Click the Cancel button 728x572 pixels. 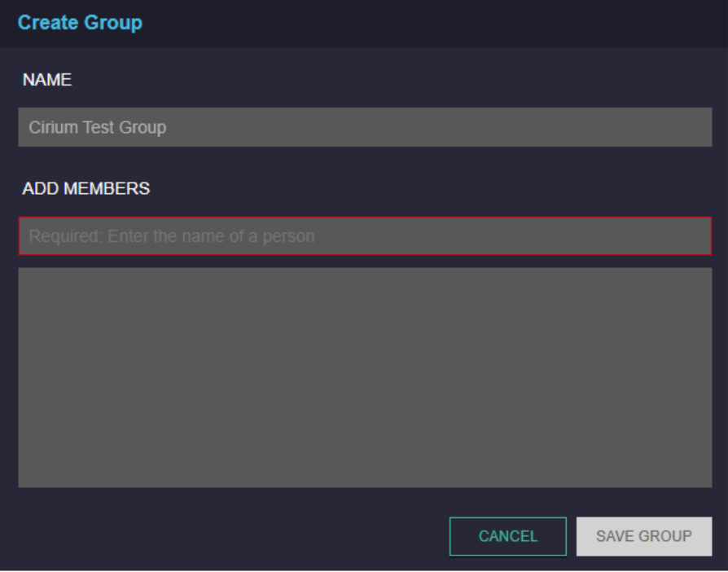click(x=508, y=536)
